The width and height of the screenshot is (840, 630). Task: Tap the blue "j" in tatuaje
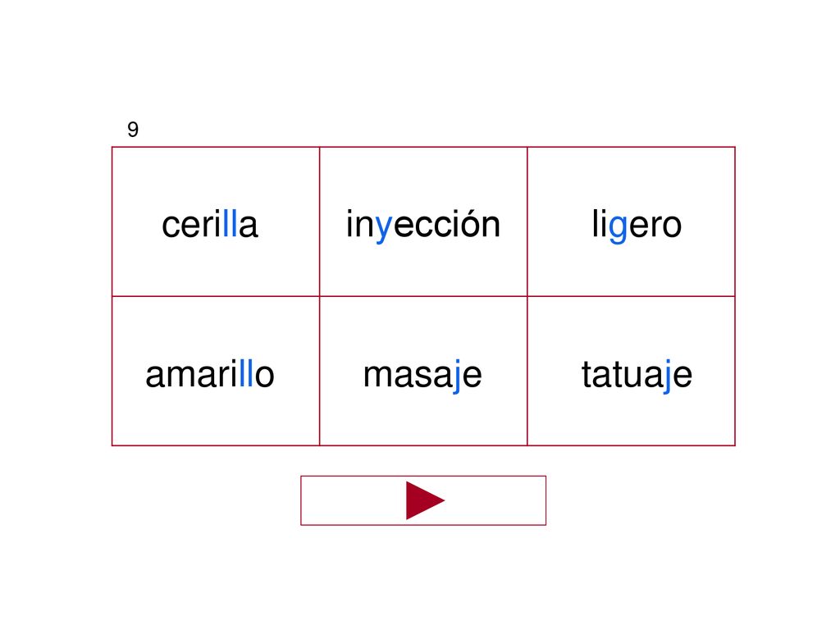point(668,376)
